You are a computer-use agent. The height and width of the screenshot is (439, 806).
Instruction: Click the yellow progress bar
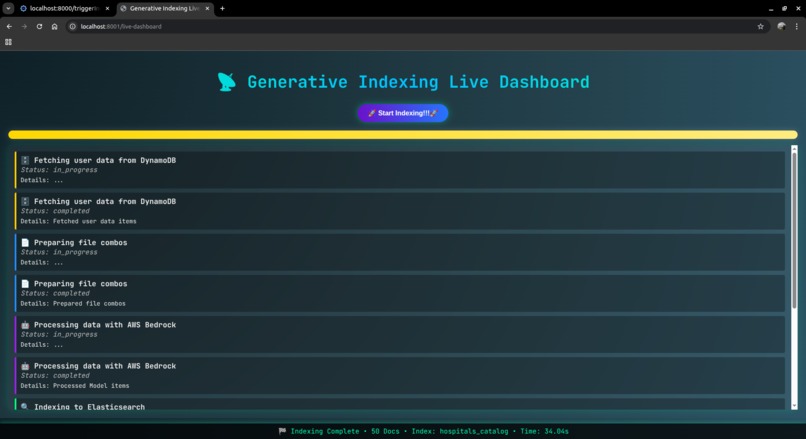(402, 135)
